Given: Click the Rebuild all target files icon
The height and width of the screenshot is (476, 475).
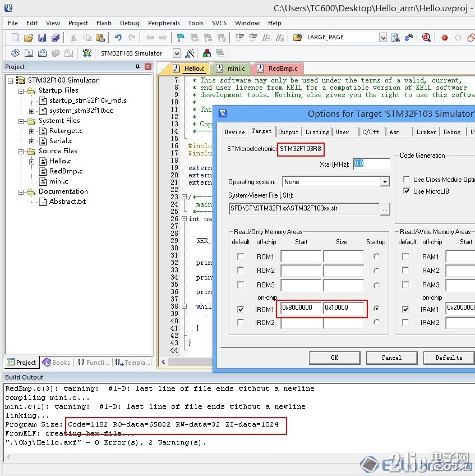Looking at the screenshot, I should [x=42, y=53].
